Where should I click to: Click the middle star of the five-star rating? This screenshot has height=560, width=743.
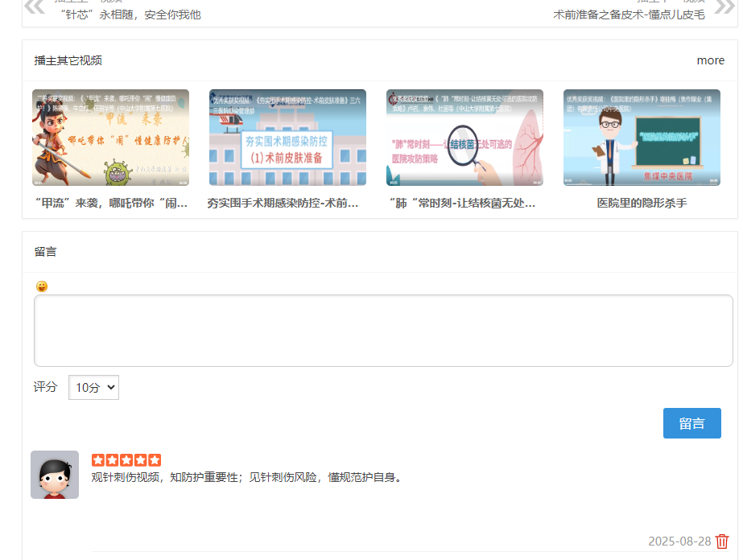(126, 459)
